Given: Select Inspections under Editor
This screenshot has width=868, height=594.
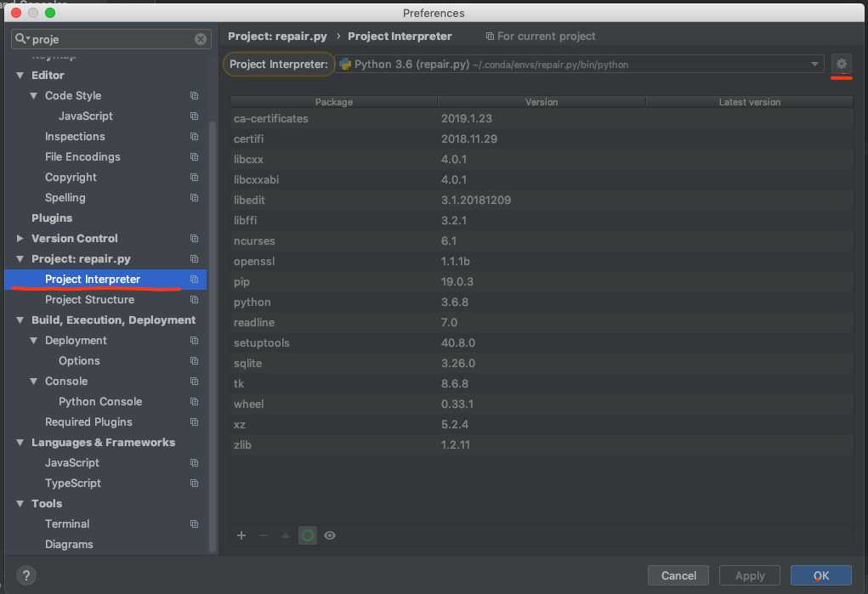Looking at the screenshot, I should (x=75, y=136).
